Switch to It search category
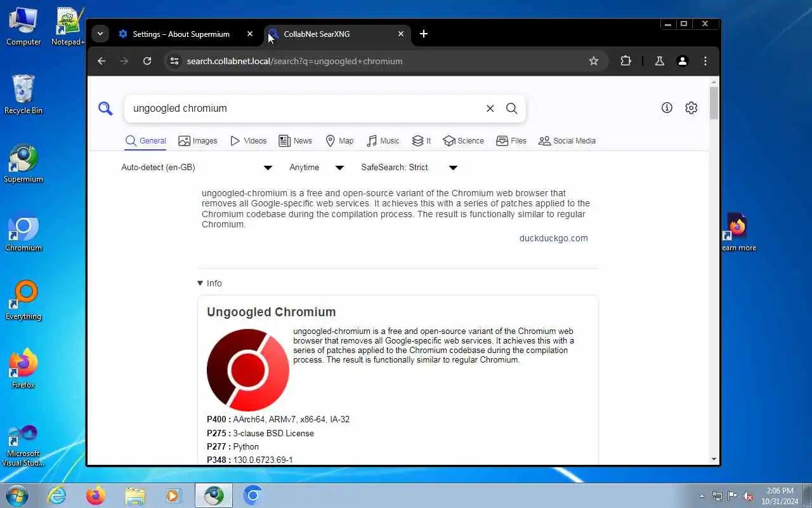812x508 pixels. click(x=421, y=141)
